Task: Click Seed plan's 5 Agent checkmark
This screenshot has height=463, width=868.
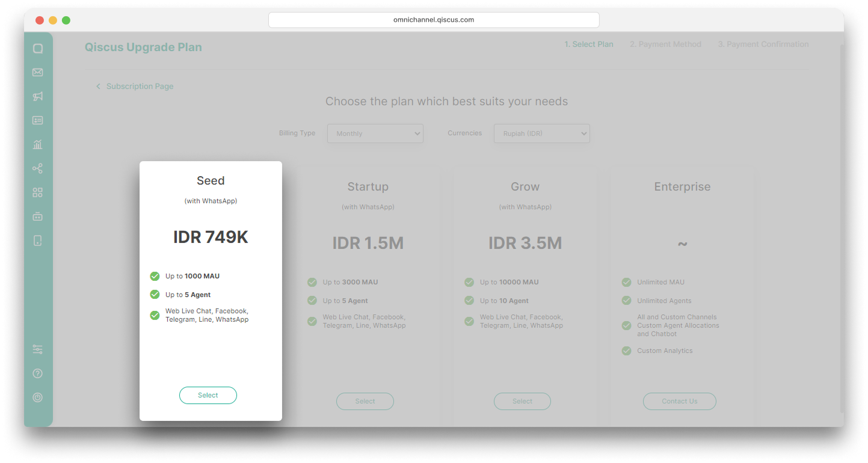Action: 155,294
